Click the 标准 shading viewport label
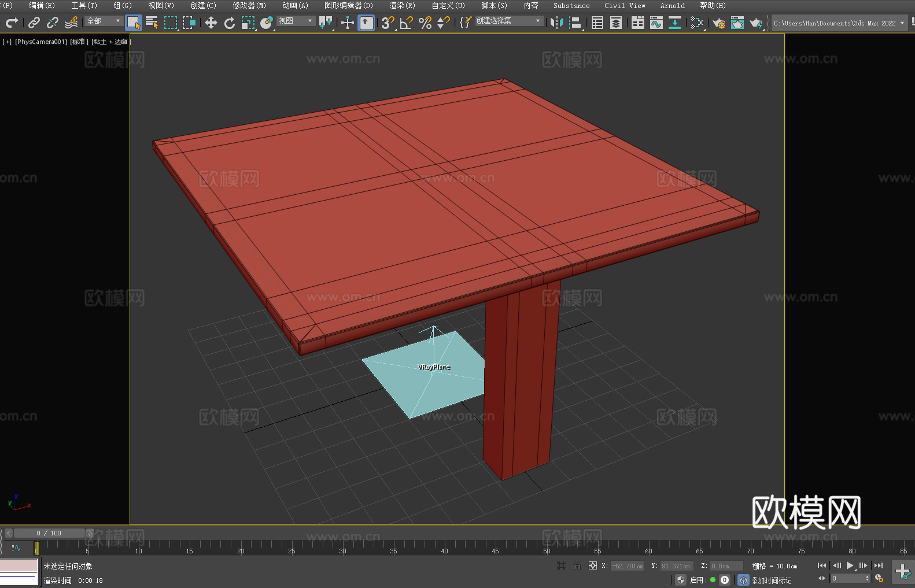This screenshot has width=915, height=588. coord(79,42)
